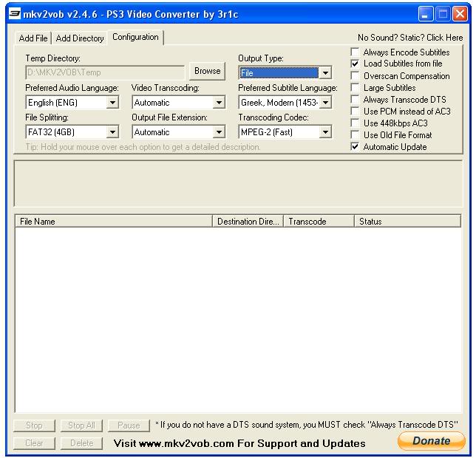Viewport: 476px width, 458px height.
Task: Click the File Name column header
Action: [114, 221]
